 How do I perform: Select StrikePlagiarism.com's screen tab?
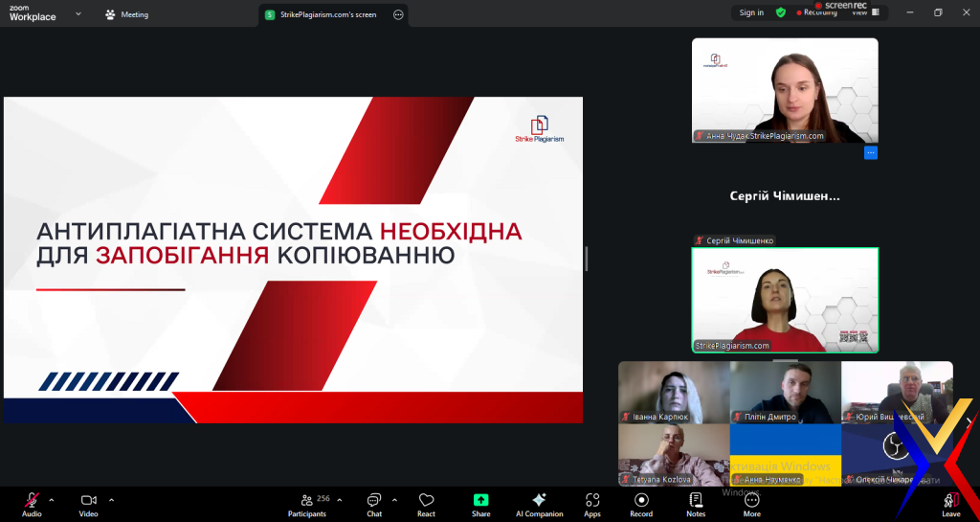(321, 14)
